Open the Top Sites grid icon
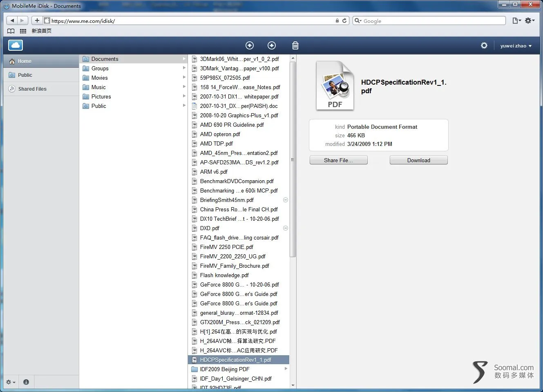This screenshot has height=392, width=543. (23, 31)
